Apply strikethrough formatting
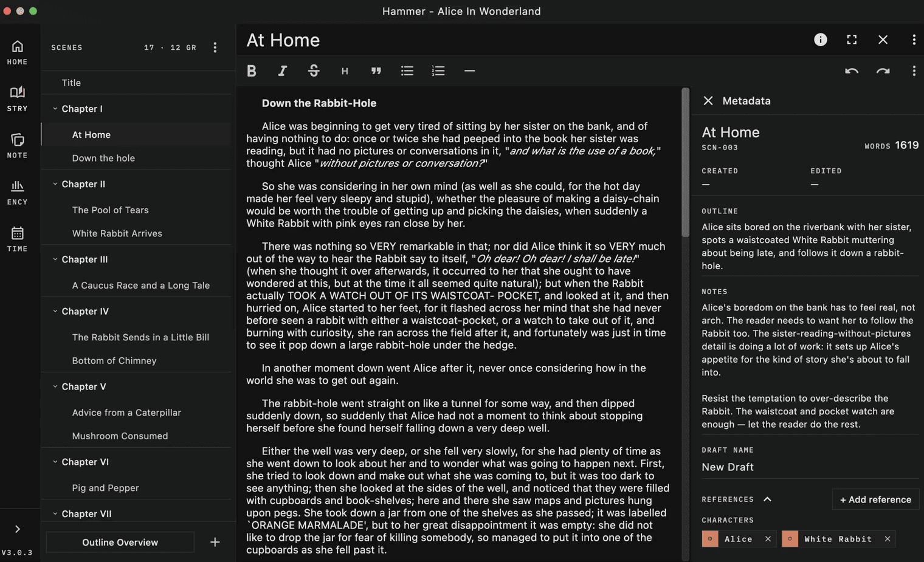The width and height of the screenshot is (924, 562). [x=314, y=71]
